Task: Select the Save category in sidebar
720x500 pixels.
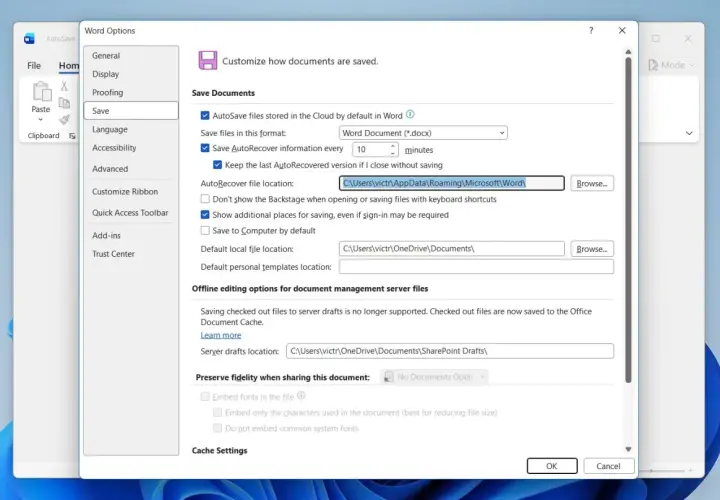Action: coord(131,111)
